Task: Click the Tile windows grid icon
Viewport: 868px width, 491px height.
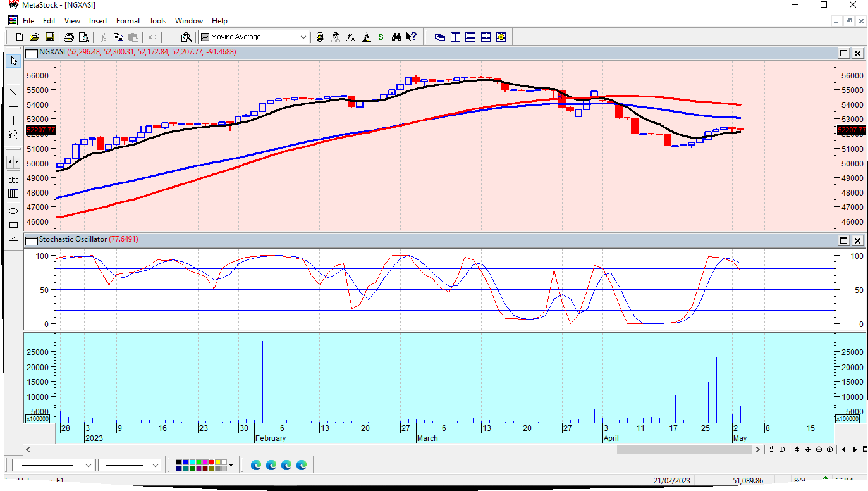Action: pos(486,37)
